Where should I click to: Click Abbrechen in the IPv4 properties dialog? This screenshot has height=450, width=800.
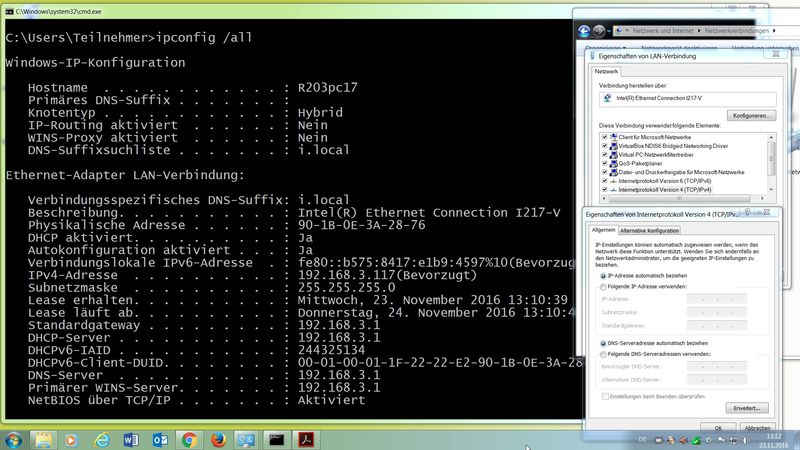[757, 428]
